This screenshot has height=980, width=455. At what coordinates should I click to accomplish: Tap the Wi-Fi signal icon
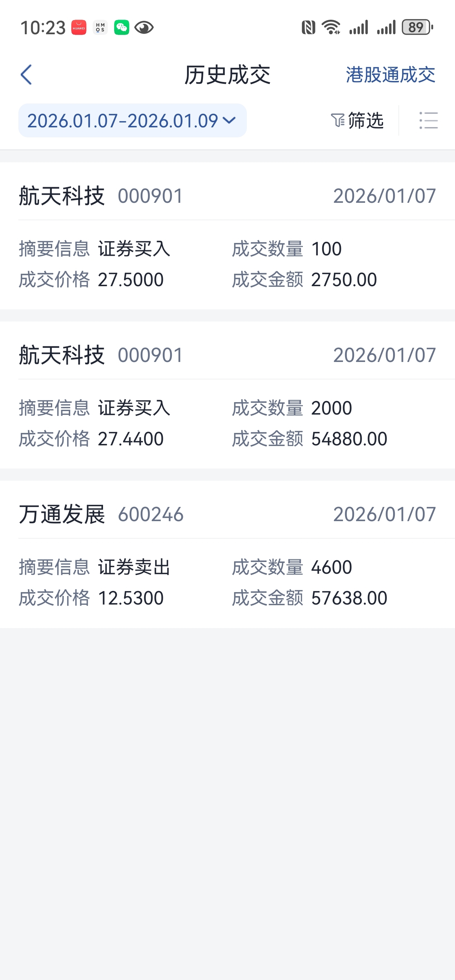(331, 27)
